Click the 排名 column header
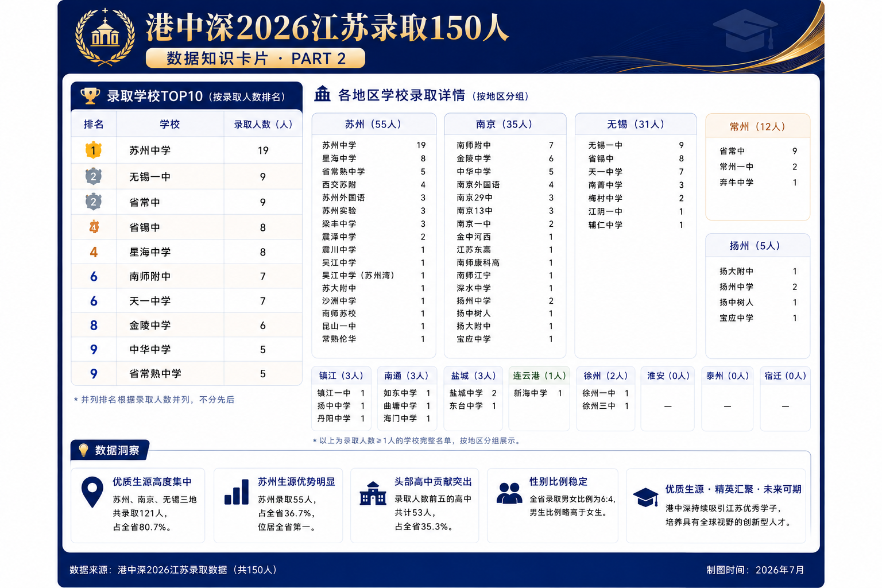This screenshot has width=882, height=588. (94, 124)
